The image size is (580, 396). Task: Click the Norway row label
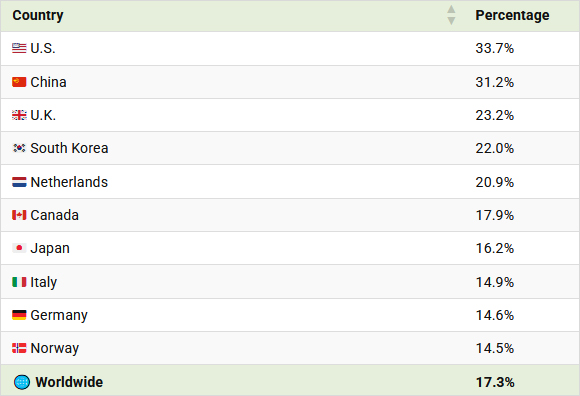pyautogui.click(x=55, y=348)
